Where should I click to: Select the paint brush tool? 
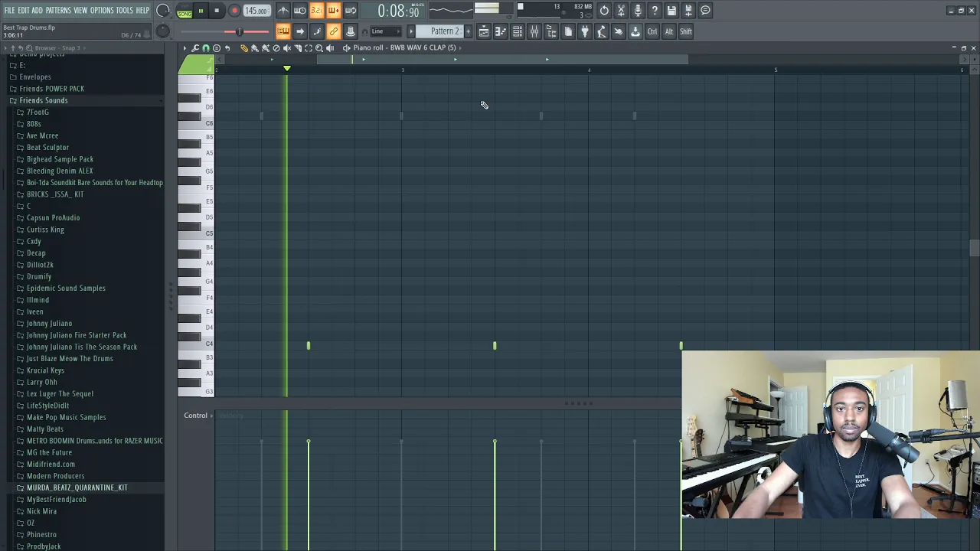click(x=255, y=47)
